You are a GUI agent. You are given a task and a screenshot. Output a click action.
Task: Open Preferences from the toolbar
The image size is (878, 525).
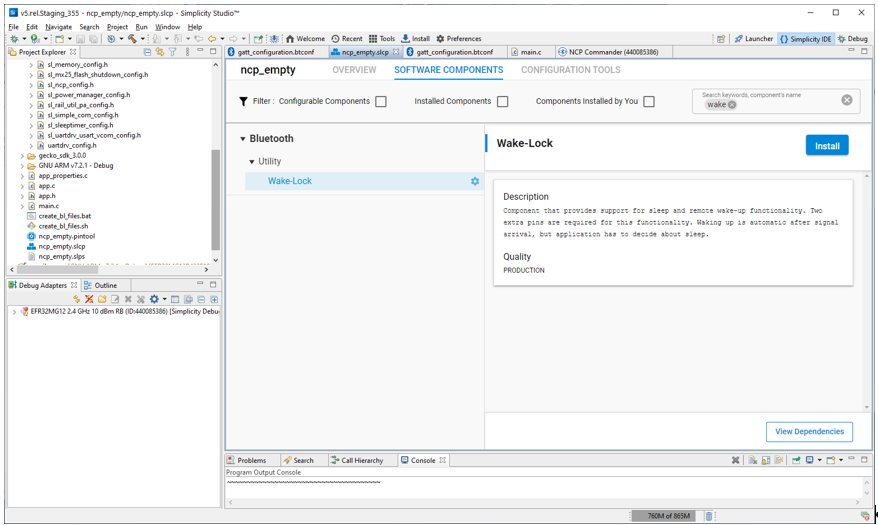pyautogui.click(x=458, y=39)
